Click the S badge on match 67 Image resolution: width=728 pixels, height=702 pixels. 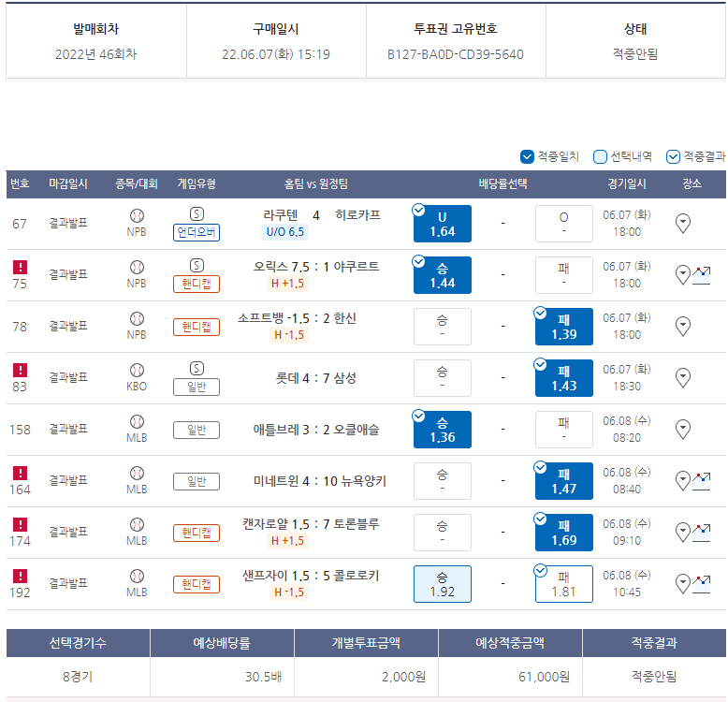click(197, 214)
